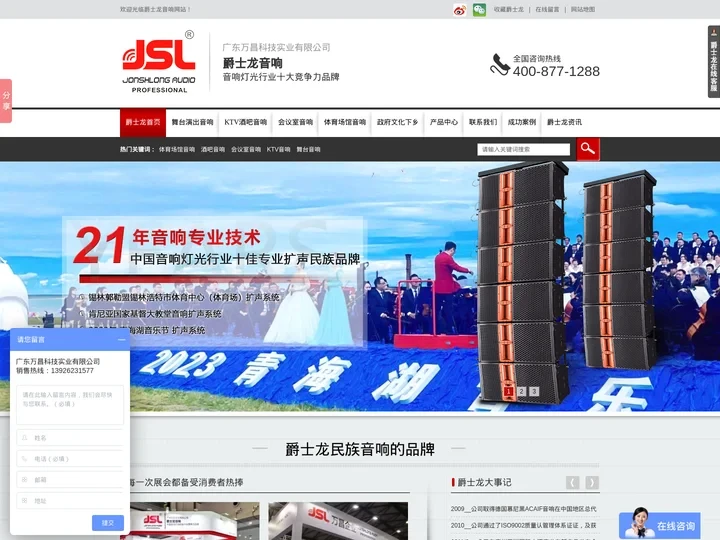The image size is (720, 540).
Task: Click the 2010 ISO9002 milestone entry
Action: click(523, 525)
